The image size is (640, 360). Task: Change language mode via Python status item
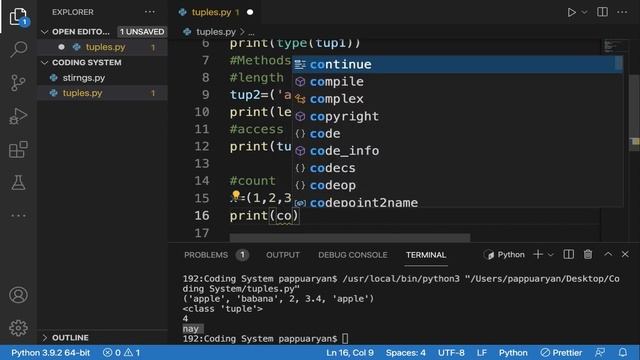(513, 352)
